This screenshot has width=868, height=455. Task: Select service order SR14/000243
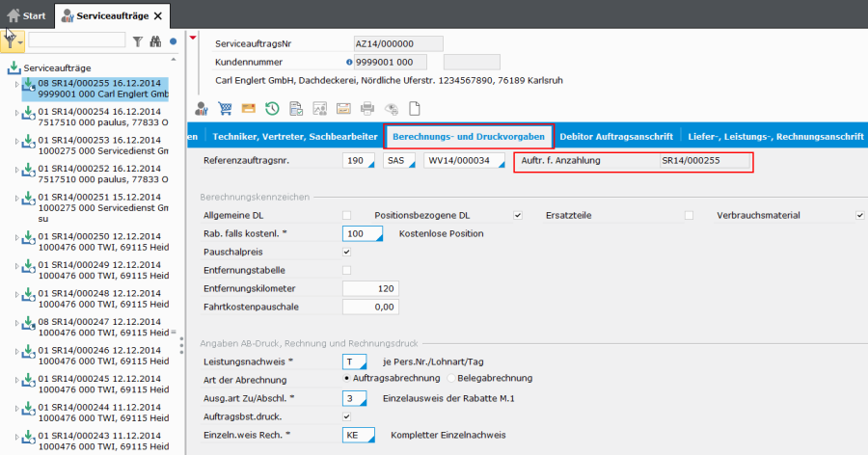point(103,442)
